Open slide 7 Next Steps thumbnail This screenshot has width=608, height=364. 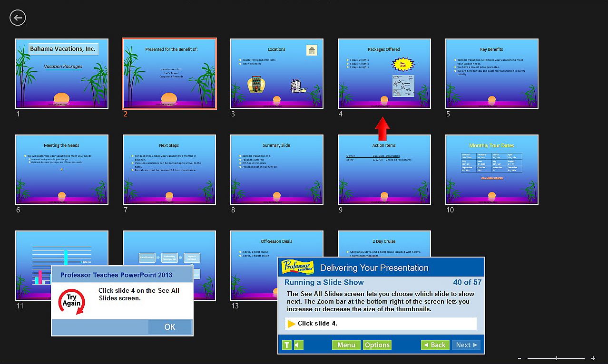(169, 170)
